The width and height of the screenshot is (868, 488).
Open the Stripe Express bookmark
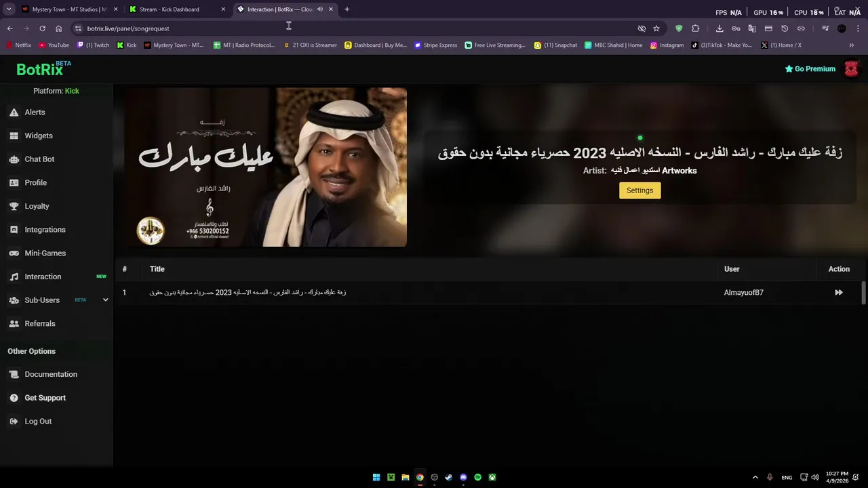(436, 45)
